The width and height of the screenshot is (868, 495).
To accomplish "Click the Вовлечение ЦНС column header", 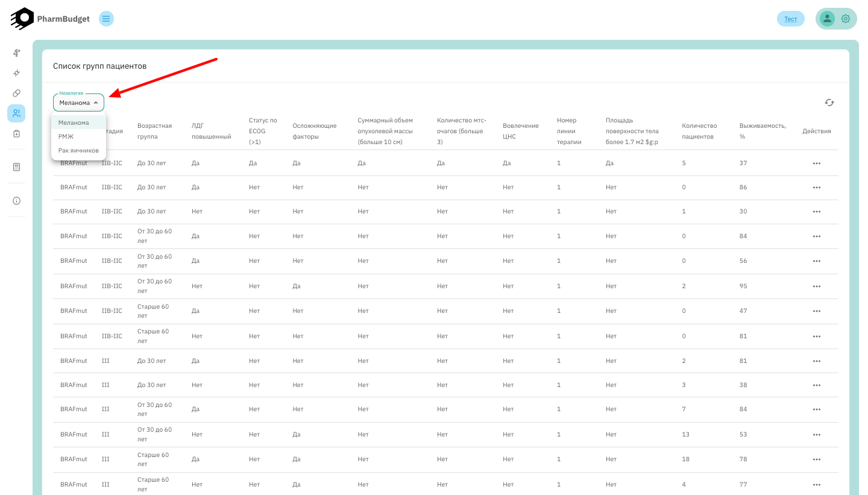I will coord(521,131).
